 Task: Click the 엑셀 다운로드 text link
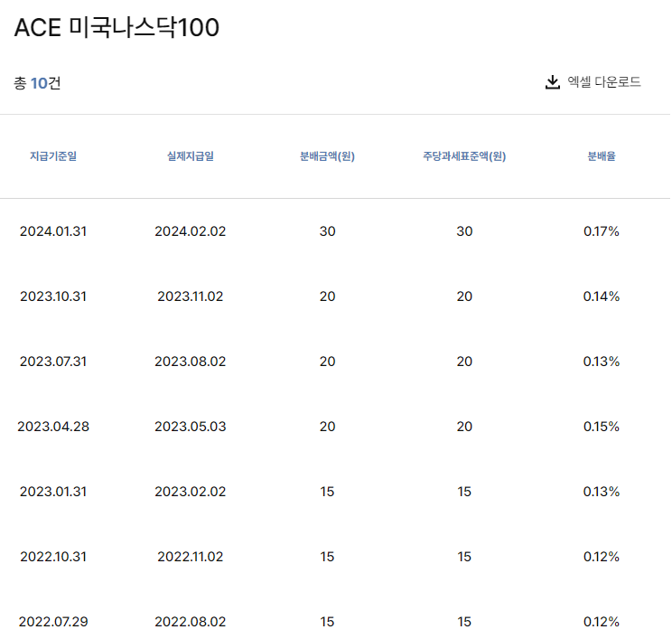[x=604, y=82]
